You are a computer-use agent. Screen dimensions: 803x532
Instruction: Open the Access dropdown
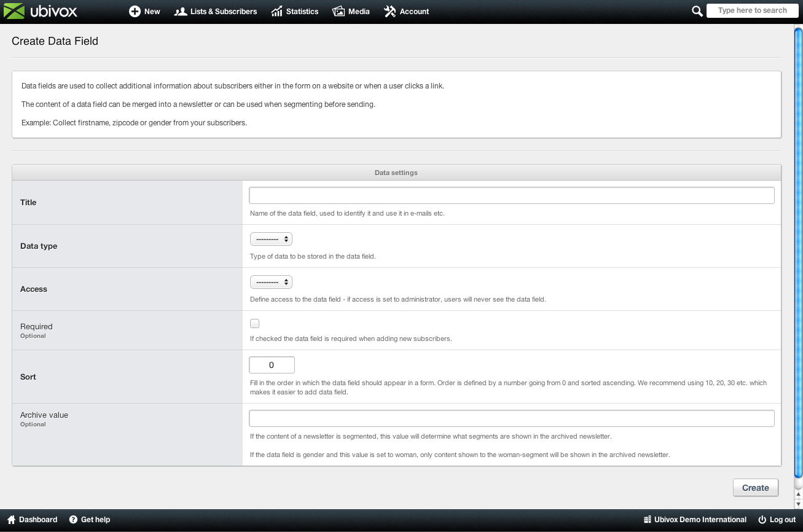tap(271, 282)
